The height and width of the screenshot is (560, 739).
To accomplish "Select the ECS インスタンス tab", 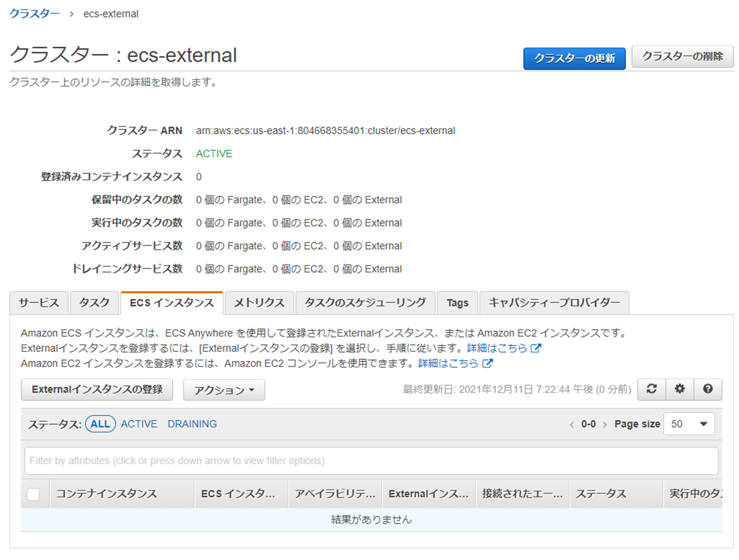I will [x=172, y=303].
